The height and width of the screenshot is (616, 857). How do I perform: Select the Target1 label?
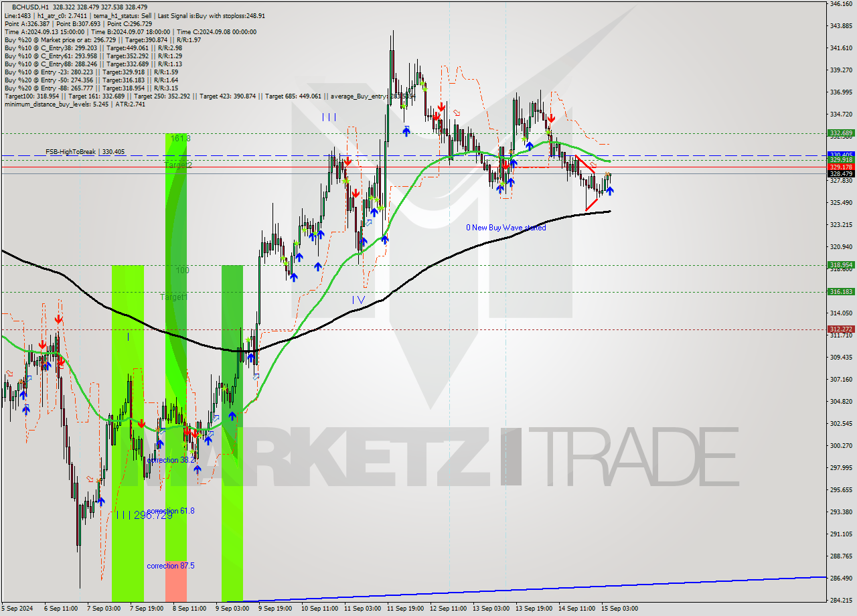(174, 297)
